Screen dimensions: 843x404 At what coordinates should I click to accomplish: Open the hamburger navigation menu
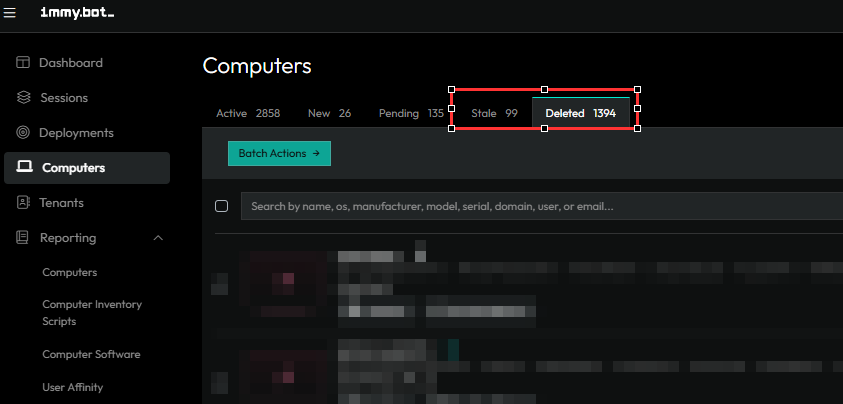tap(10, 12)
